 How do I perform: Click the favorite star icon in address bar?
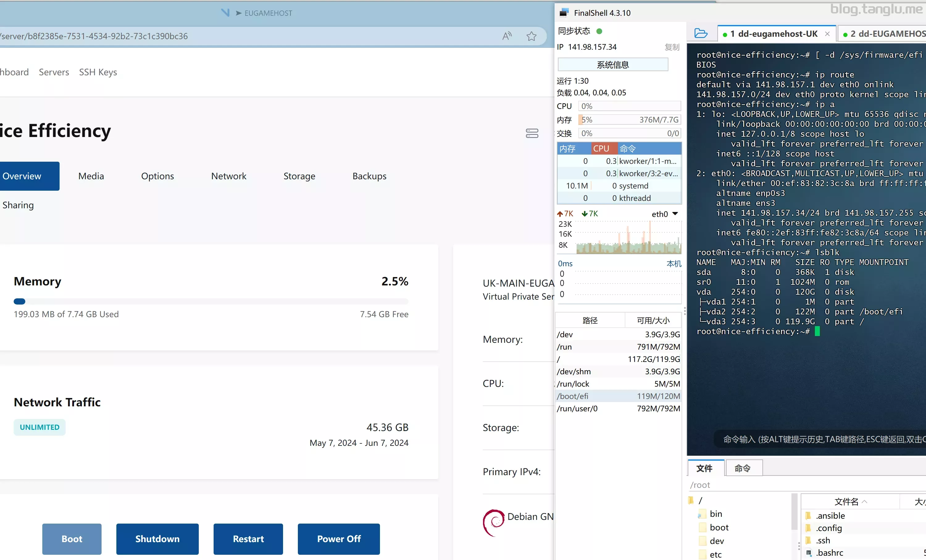(532, 36)
